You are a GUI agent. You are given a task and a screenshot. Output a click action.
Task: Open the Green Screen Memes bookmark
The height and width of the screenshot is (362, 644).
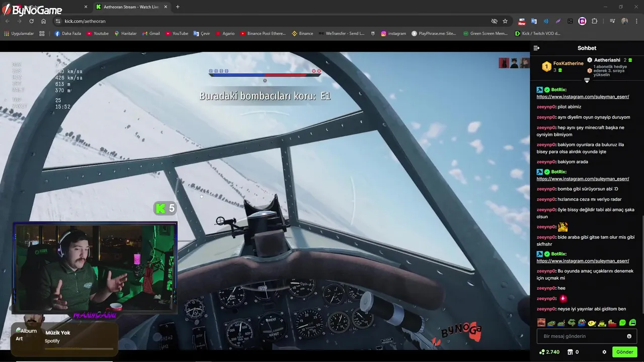point(486,34)
